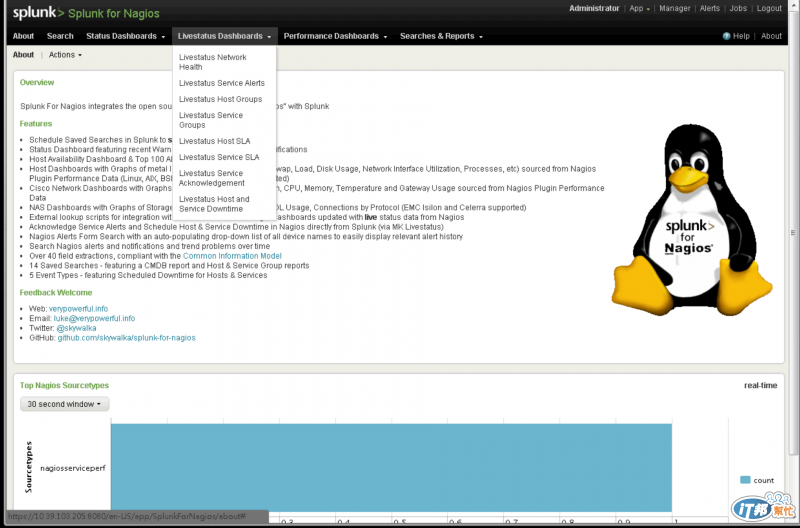The width and height of the screenshot is (800, 528).
Task: Expand the Status Dashboards menu
Action: click(x=126, y=36)
